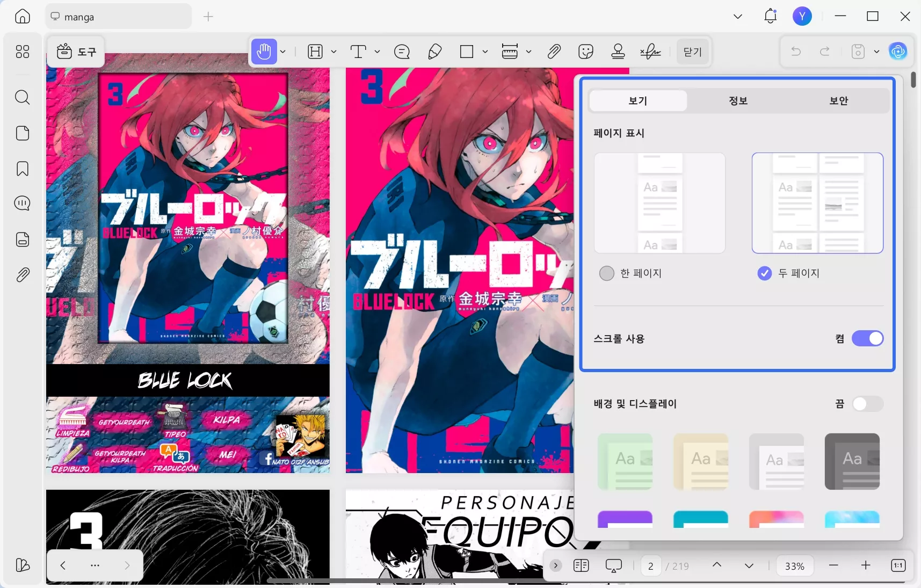Open the page layout view icon in bottom bar
The height and width of the screenshot is (588, 921).
pyautogui.click(x=581, y=565)
